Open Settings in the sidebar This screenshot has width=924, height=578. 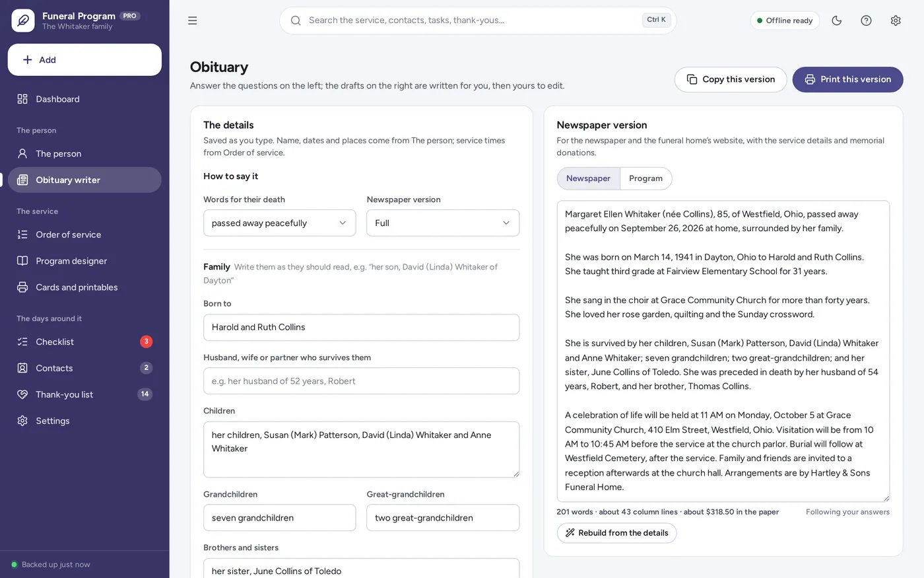click(84, 421)
